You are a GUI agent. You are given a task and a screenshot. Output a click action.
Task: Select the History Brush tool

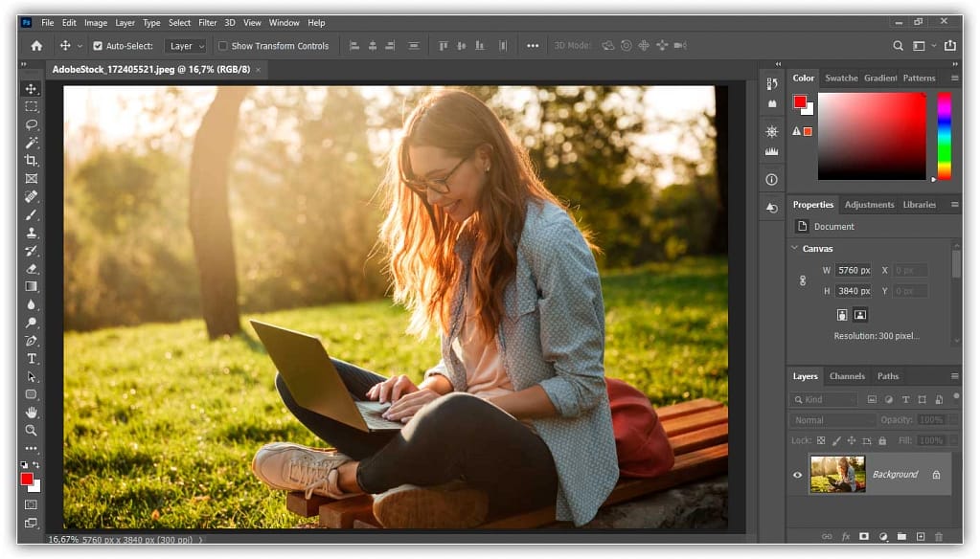[x=31, y=251]
